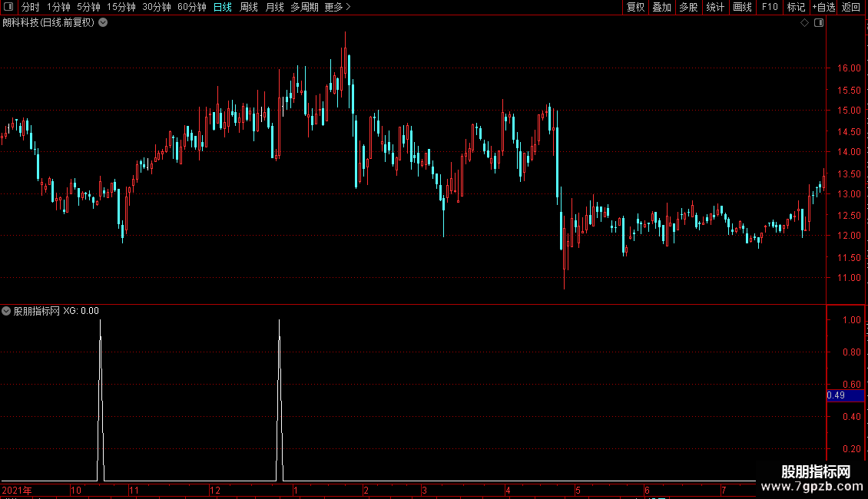Image resolution: width=868 pixels, height=499 pixels.
Task: Switch to the 分时 intraday view
Action: (31, 7)
